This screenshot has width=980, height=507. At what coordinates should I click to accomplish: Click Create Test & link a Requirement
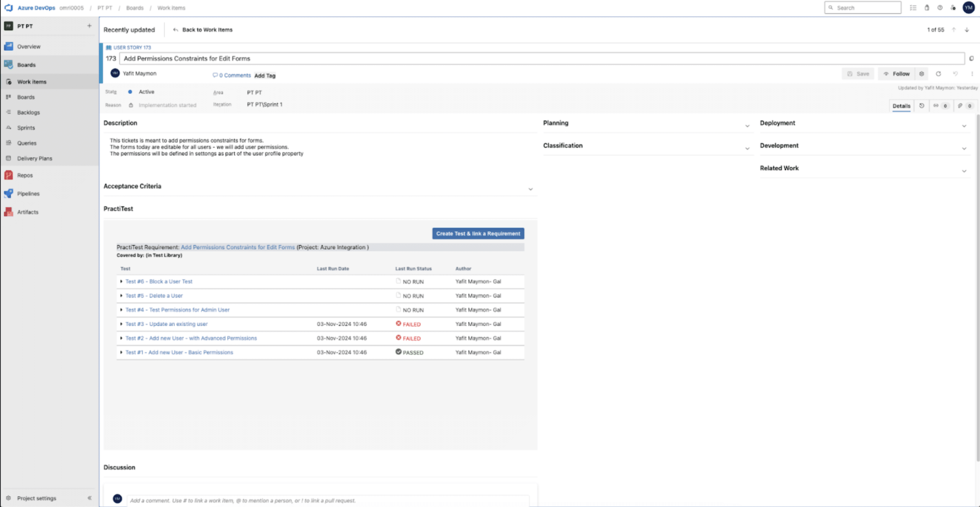tap(478, 233)
